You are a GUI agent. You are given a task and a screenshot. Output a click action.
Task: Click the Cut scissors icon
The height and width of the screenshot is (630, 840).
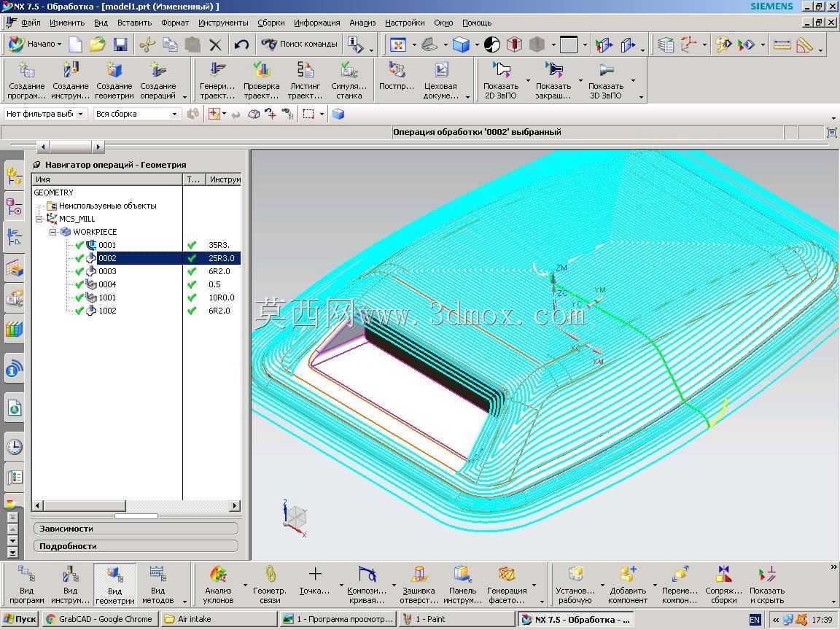coord(147,44)
